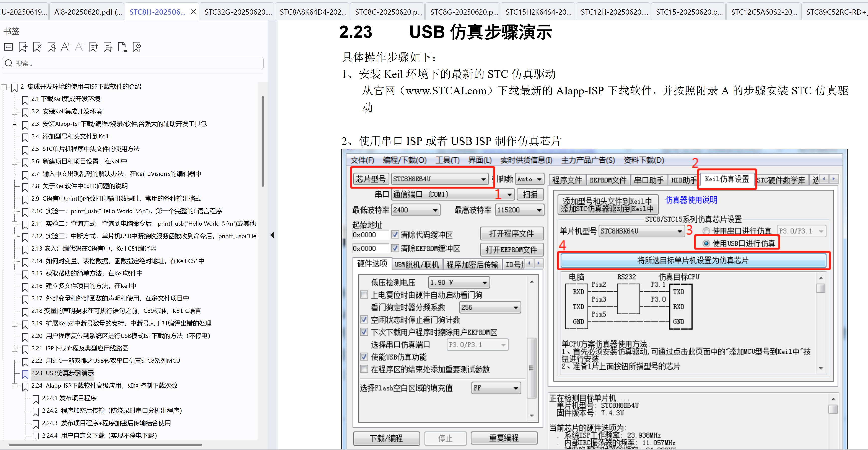Check 上电复位时由硬件自动启动看门狗 option
The height and width of the screenshot is (450, 868).
[x=364, y=294]
